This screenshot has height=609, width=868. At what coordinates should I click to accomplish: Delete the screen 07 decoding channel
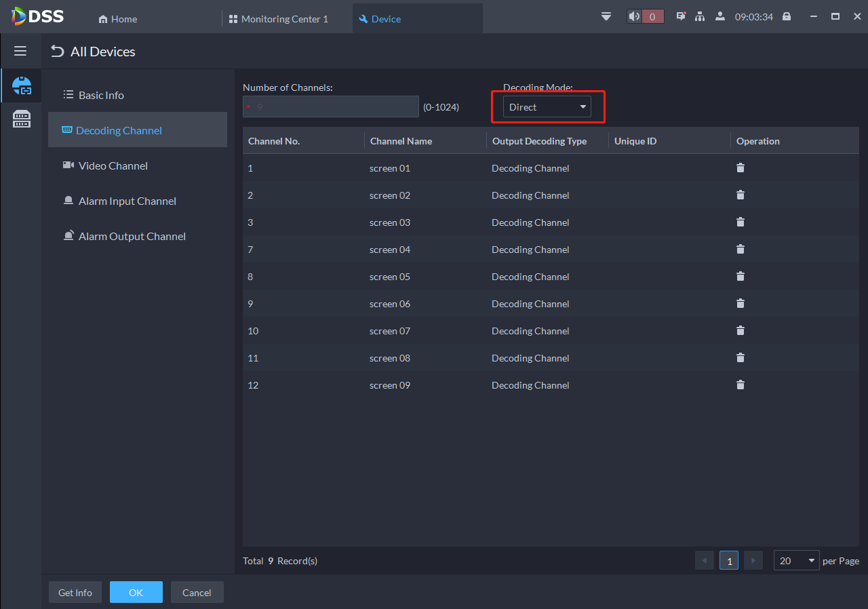(741, 330)
